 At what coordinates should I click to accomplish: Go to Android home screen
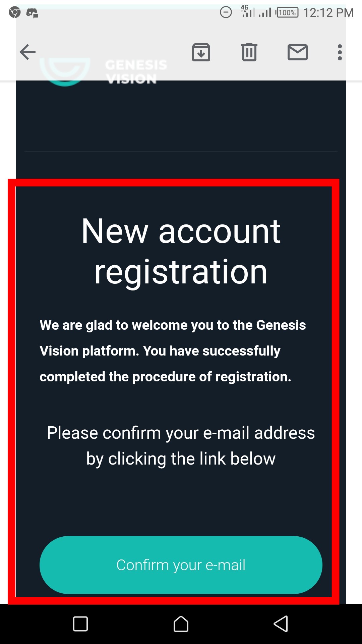click(181, 624)
